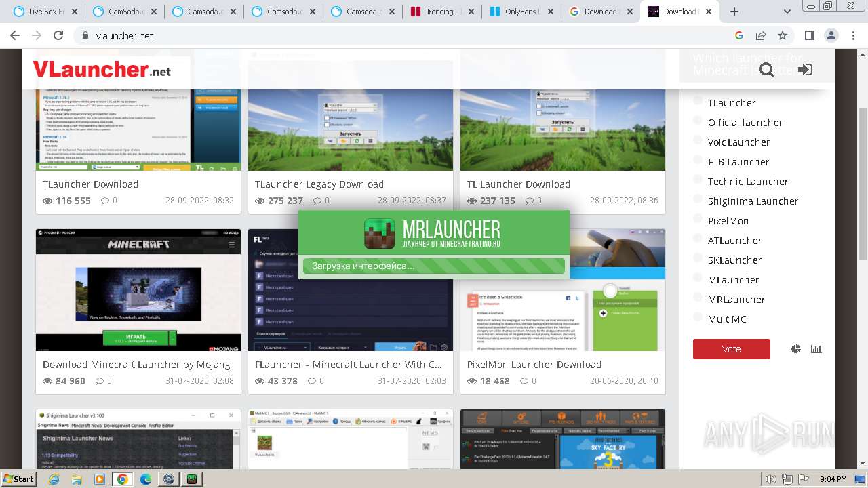The image size is (868, 488).
Task: Click the page vertical scrollbar thumb
Action: pyautogui.click(x=863, y=183)
